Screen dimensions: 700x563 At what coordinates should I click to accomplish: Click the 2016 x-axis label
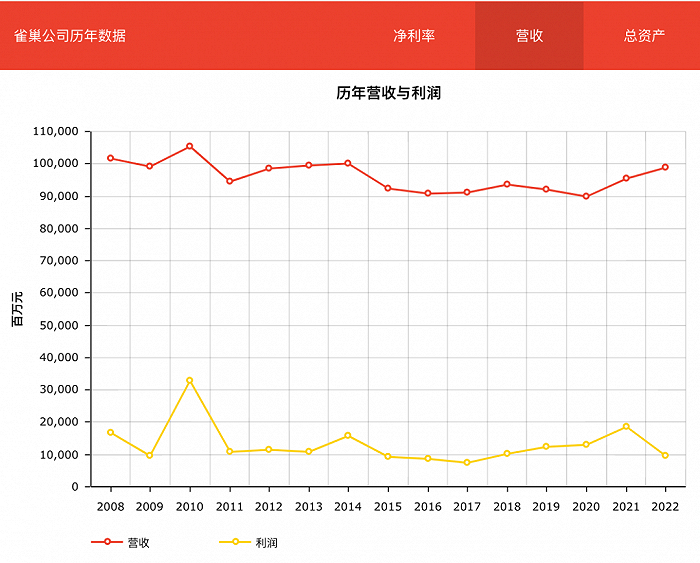click(x=428, y=507)
